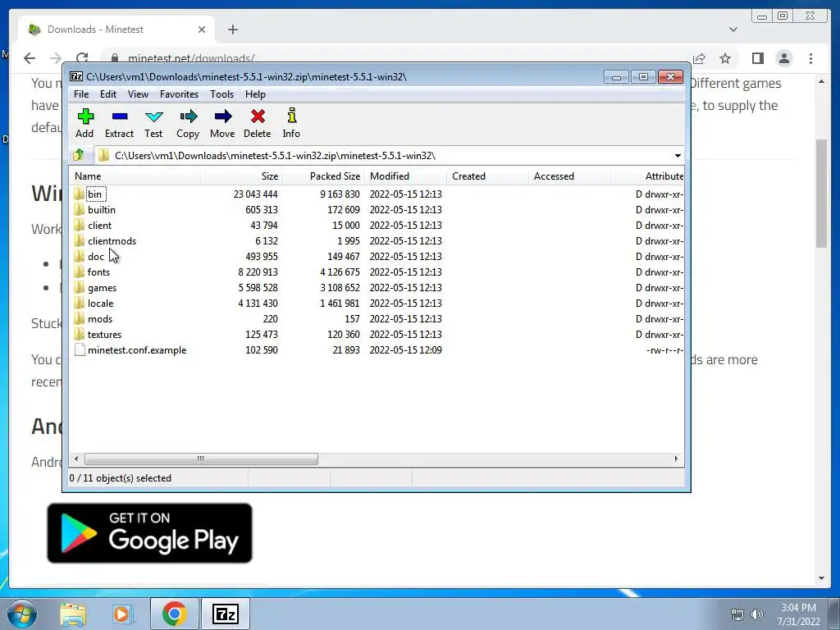Sort by Created column header
The image size is (840, 630).
point(487,176)
